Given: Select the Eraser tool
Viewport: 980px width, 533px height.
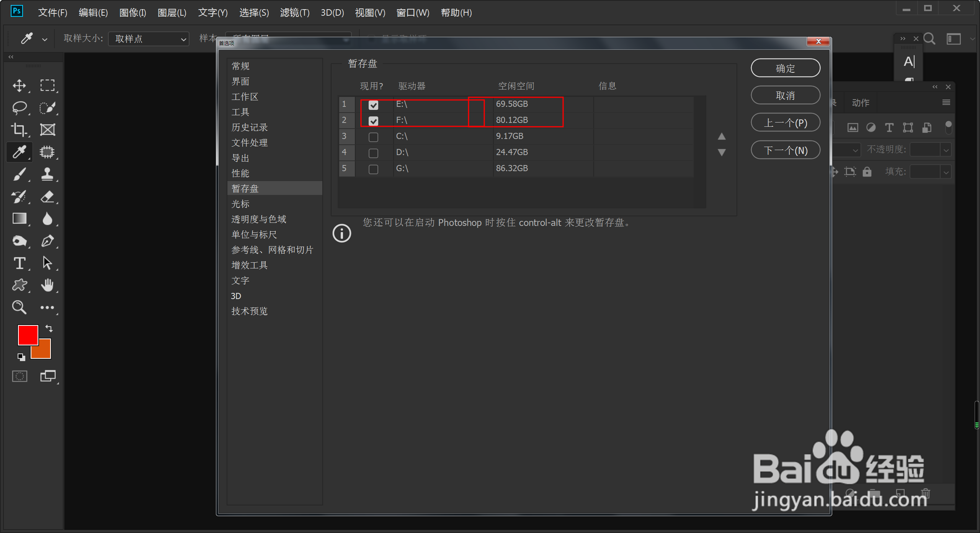Looking at the screenshot, I should [x=47, y=196].
